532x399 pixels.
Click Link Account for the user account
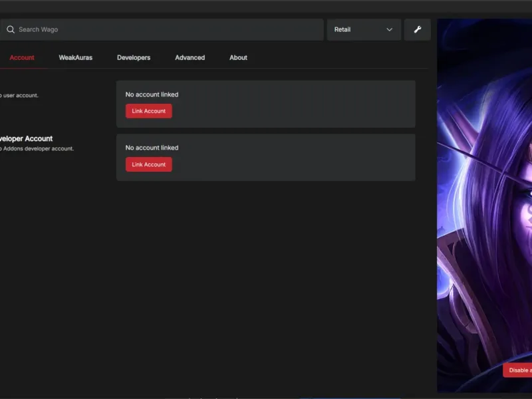click(x=148, y=111)
